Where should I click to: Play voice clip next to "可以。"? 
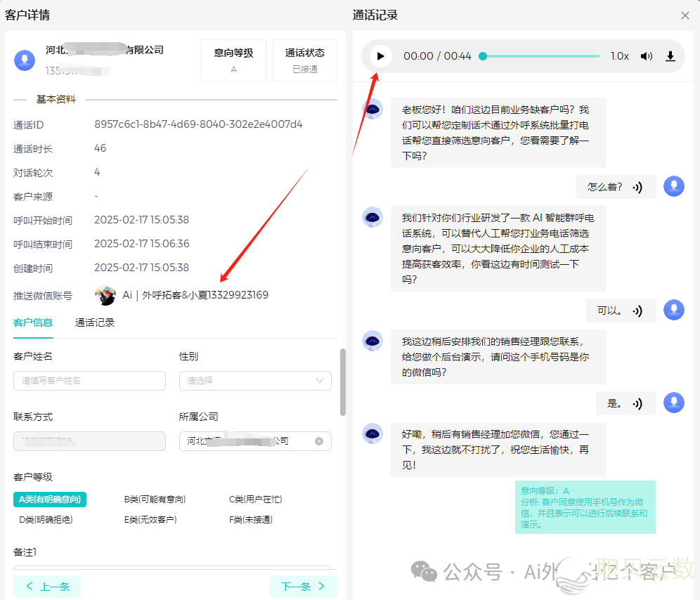coord(637,311)
